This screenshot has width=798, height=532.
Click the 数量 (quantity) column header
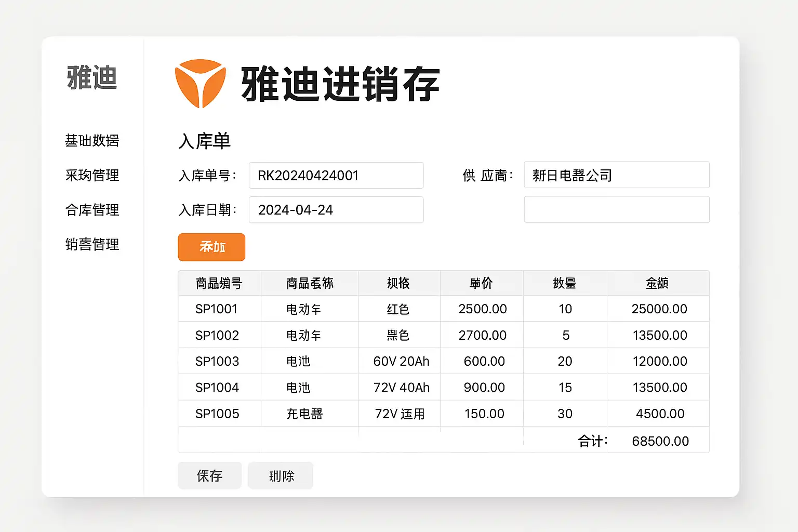(x=564, y=283)
